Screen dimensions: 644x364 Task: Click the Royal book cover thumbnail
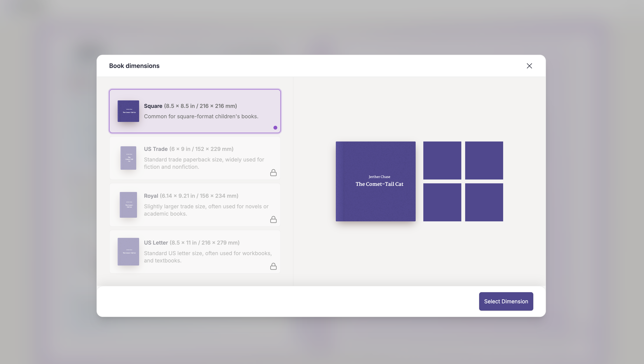tap(128, 205)
